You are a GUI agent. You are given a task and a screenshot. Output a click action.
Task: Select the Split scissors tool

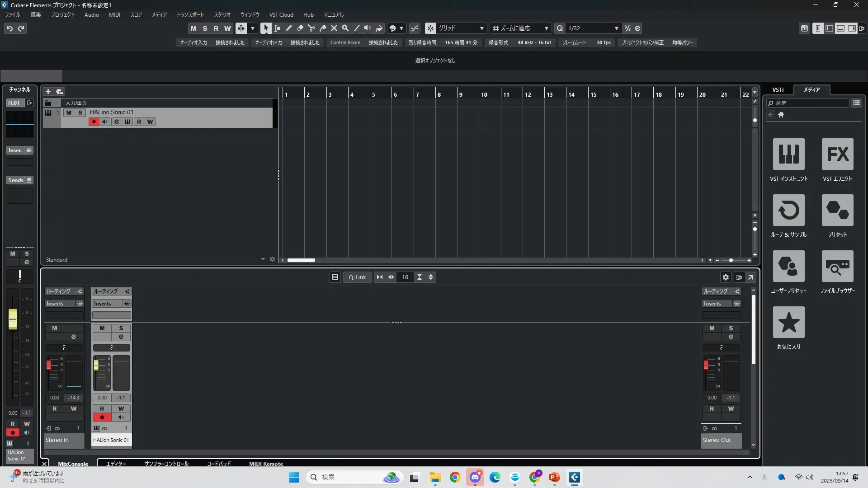point(311,28)
